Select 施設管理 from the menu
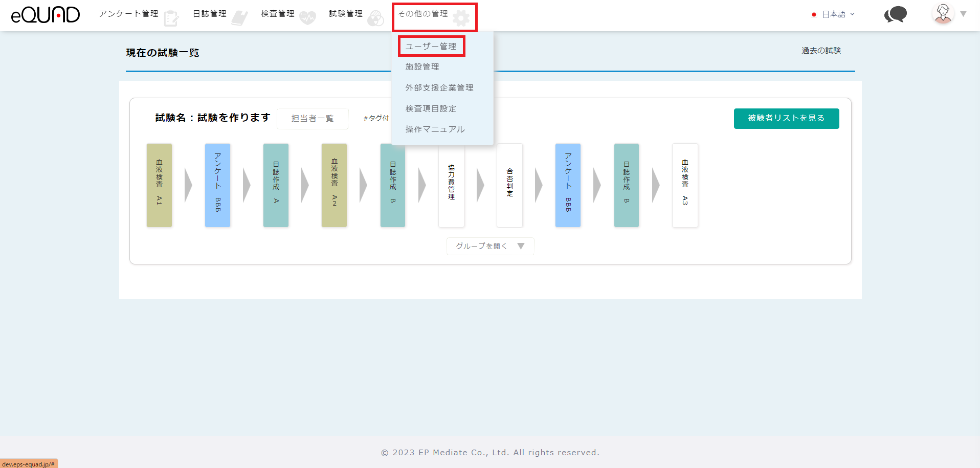Screen dimensions: 980x468 [x=422, y=67]
